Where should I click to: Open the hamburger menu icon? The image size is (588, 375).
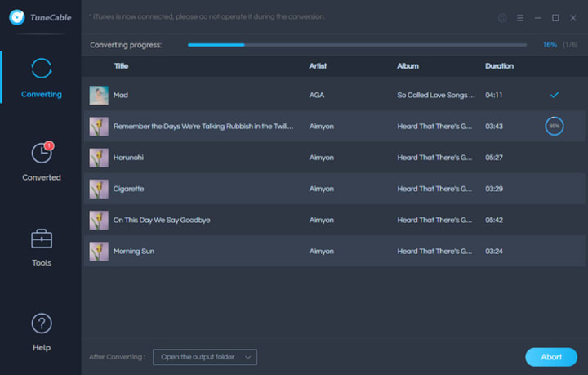520,18
